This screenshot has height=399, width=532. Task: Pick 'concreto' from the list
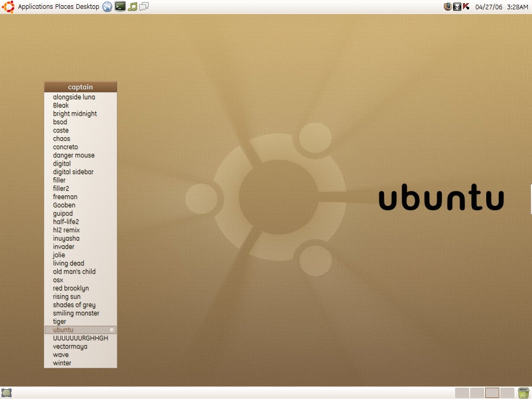click(x=81, y=147)
